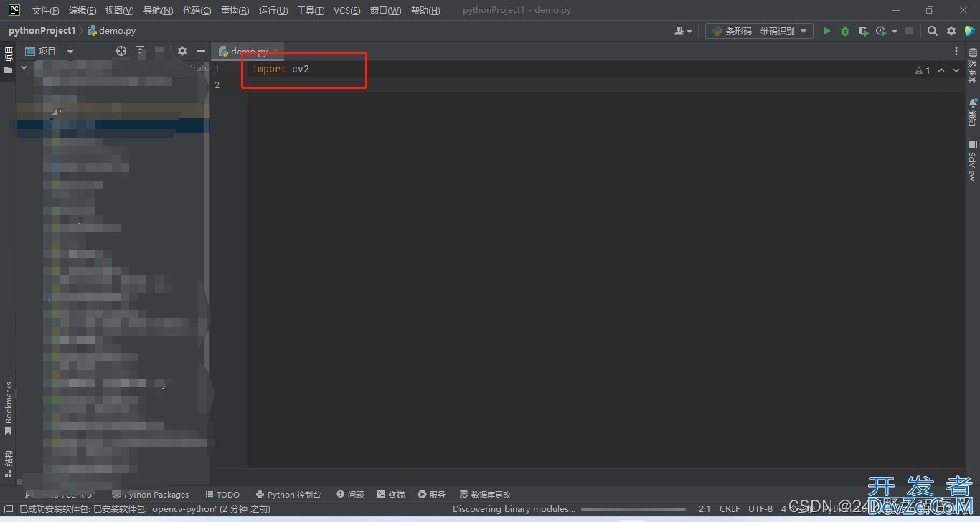Open IDE settings gear in top toolbar
This screenshot has width=980, height=522.
[x=951, y=31]
